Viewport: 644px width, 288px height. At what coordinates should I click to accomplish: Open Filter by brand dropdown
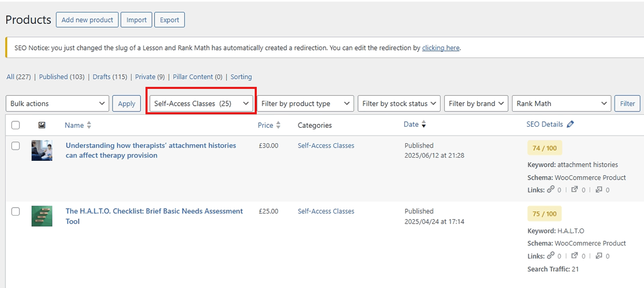pyautogui.click(x=476, y=104)
